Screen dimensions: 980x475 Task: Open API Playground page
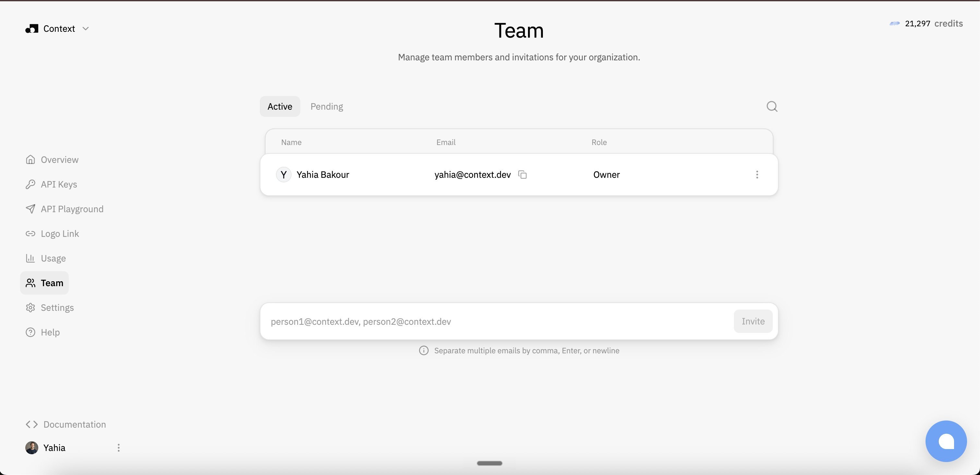point(65,209)
